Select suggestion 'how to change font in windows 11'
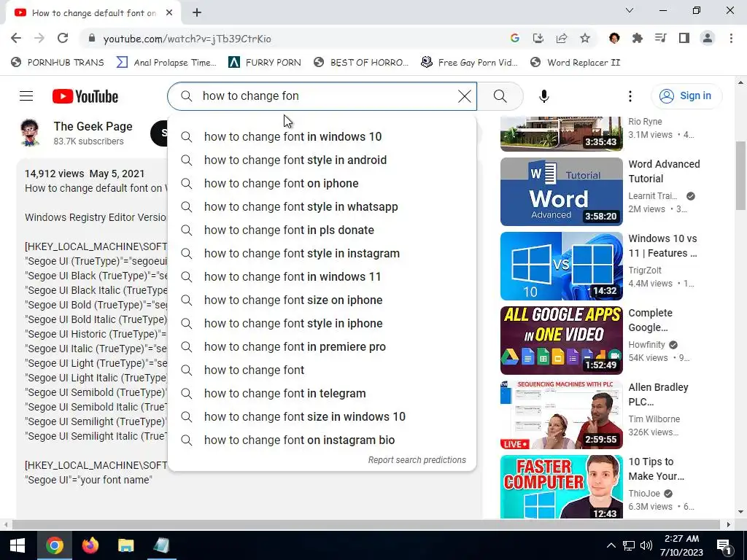747x560 pixels. point(322,276)
